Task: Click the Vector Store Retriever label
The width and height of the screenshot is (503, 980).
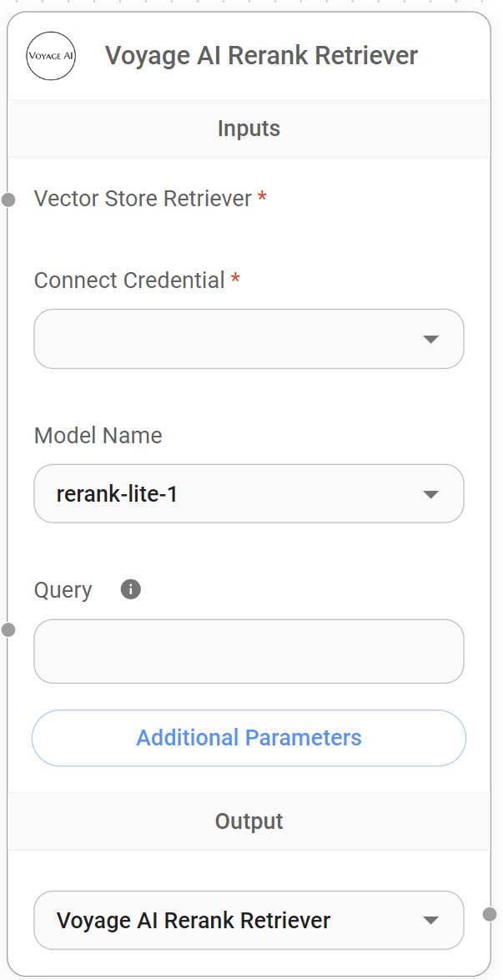Action: (143, 199)
